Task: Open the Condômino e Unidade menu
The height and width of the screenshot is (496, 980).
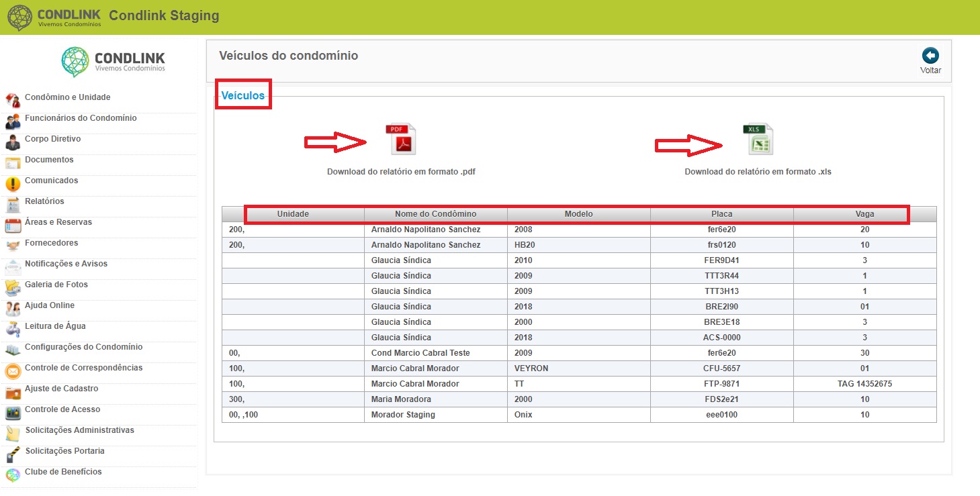Action: pyautogui.click(x=67, y=97)
